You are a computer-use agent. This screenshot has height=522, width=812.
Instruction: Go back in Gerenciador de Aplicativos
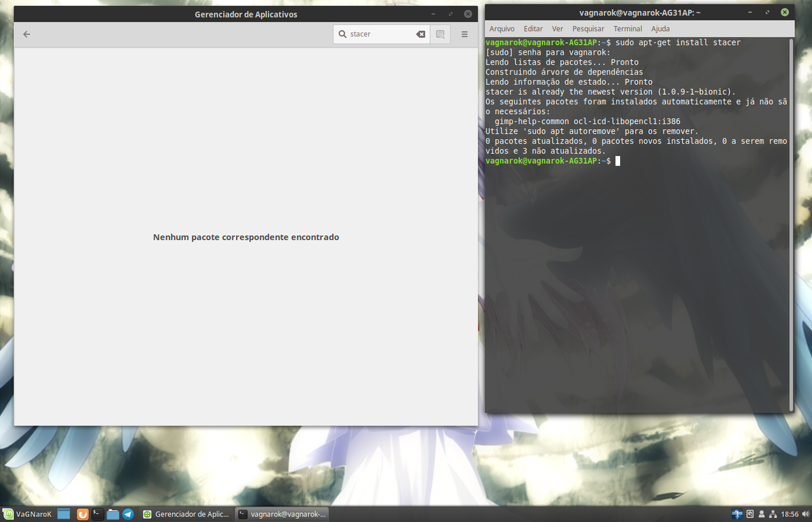(x=27, y=34)
